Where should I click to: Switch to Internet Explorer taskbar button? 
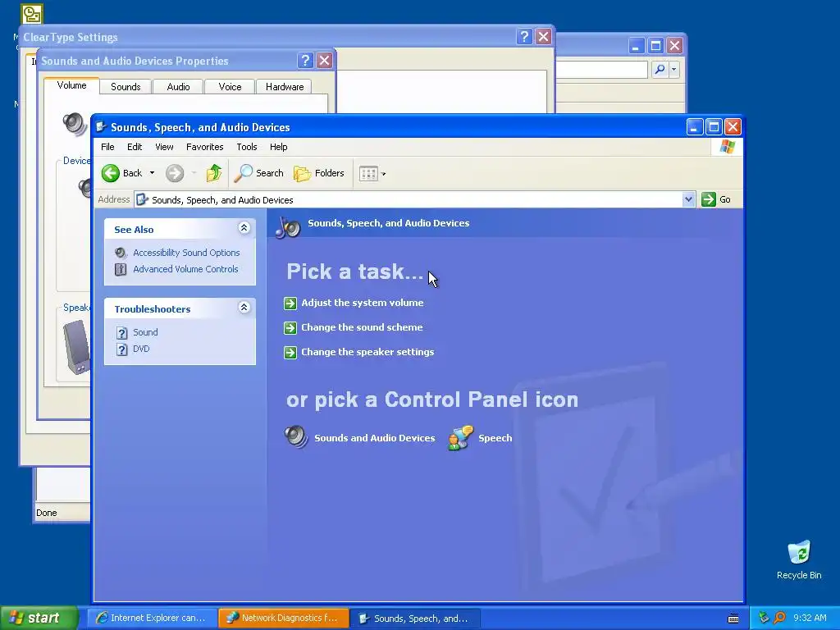152,618
